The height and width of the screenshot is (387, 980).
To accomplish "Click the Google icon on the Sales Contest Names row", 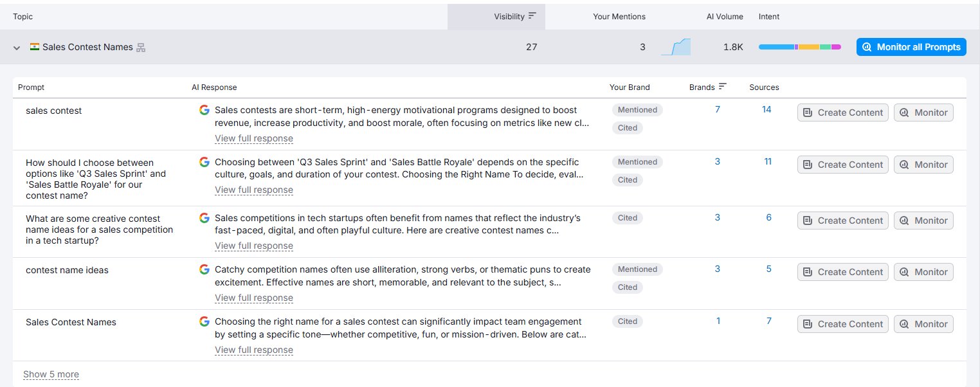I will (x=204, y=321).
